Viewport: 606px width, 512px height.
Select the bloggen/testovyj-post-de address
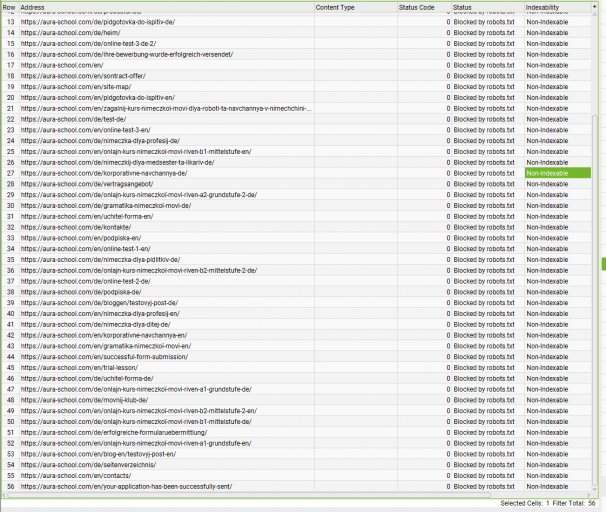[x=99, y=303]
